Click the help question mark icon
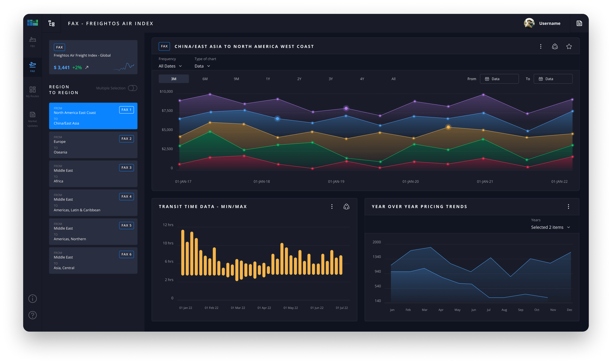Image resolution: width=612 pixels, height=364 pixels. (32, 315)
